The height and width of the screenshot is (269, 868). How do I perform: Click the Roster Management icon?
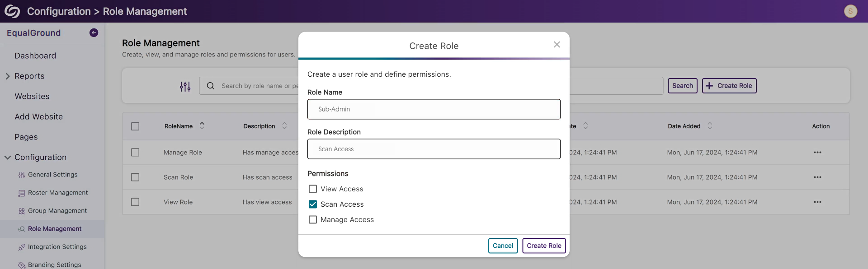point(22,193)
